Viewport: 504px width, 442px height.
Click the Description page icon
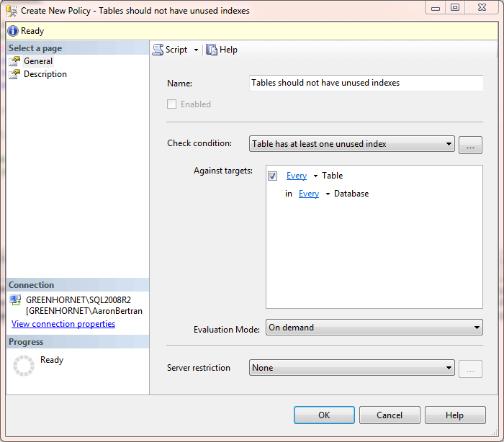[14, 74]
